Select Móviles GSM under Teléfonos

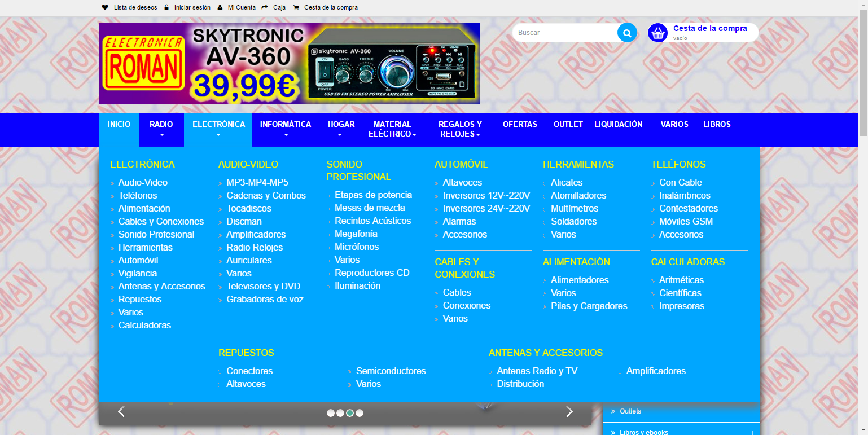tap(686, 221)
